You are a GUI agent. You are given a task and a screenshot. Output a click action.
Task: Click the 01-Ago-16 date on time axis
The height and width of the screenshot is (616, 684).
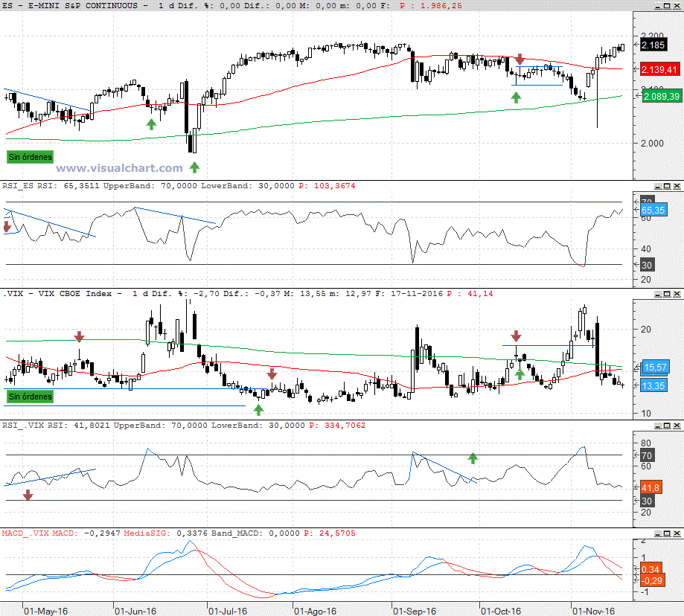coord(315,612)
